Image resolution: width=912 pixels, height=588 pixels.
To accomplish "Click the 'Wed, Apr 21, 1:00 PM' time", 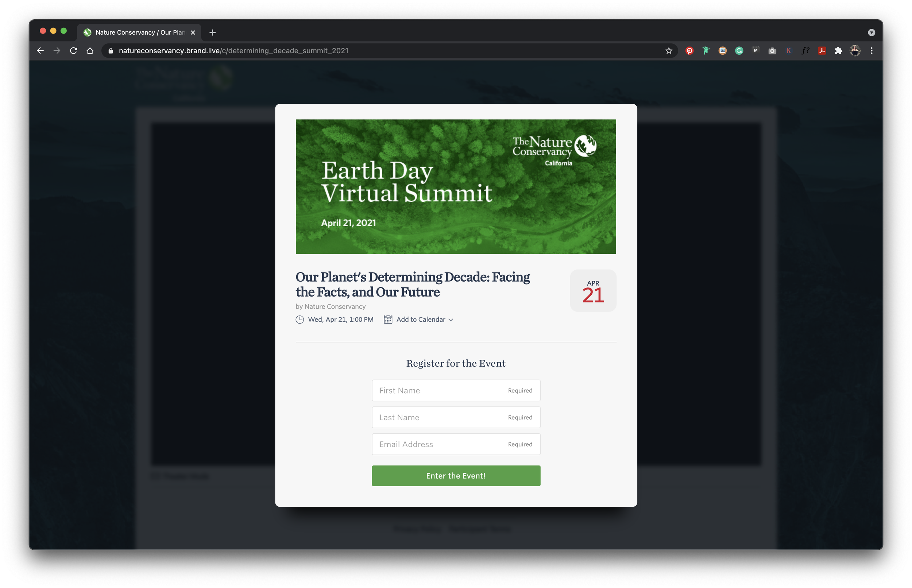I will 340,320.
